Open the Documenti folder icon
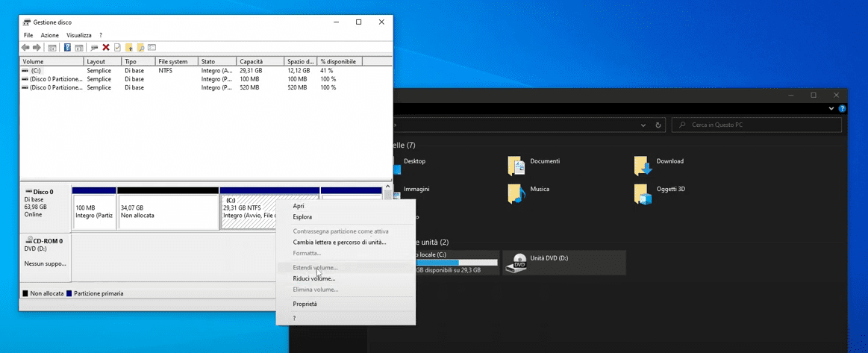 [x=516, y=165]
